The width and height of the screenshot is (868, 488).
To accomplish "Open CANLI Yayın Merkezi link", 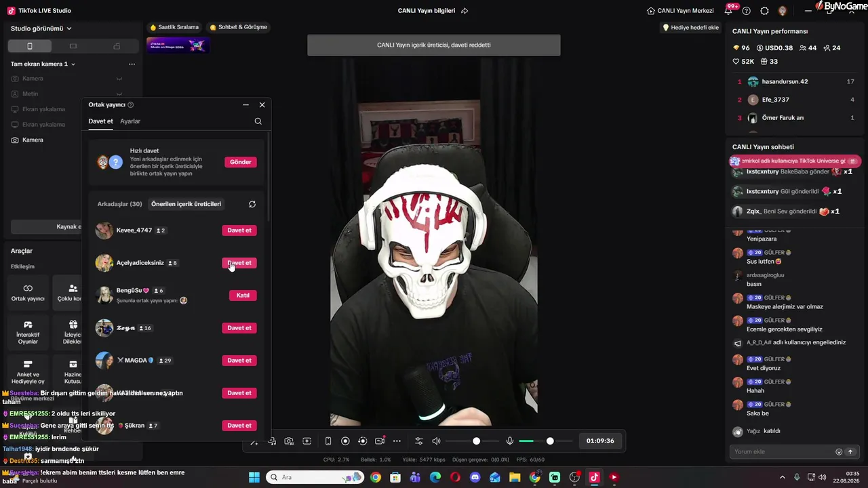I will pyautogui.click(x=680, y=11).
